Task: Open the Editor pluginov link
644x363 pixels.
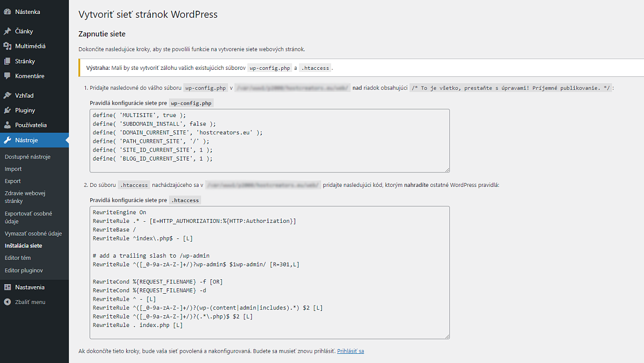Action: (x=24, y=270)
